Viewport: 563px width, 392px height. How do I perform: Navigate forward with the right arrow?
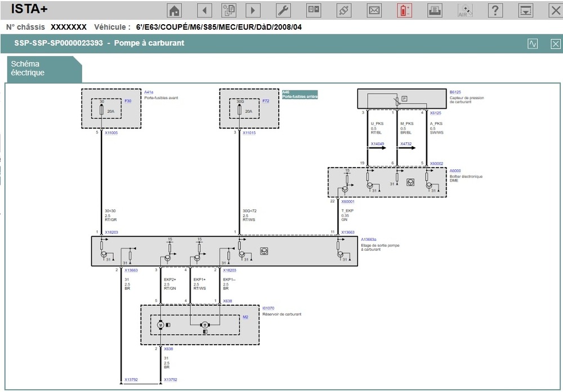tap(253, 10)
